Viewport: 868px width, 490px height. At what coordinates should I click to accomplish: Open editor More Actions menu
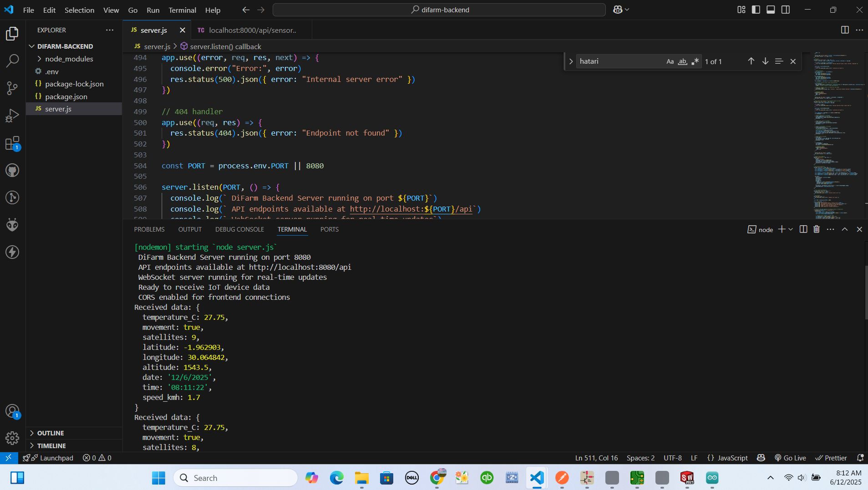[x=859, y=30]
